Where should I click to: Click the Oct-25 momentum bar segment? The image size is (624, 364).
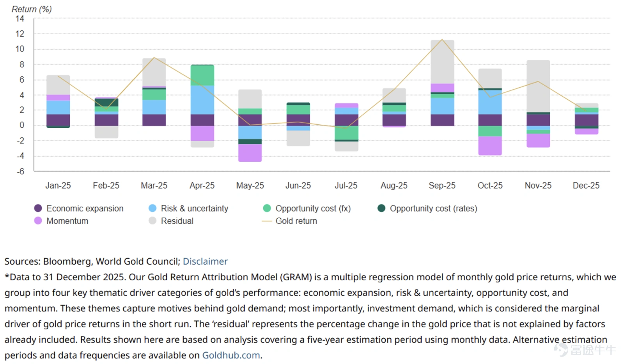click(490, 146)
